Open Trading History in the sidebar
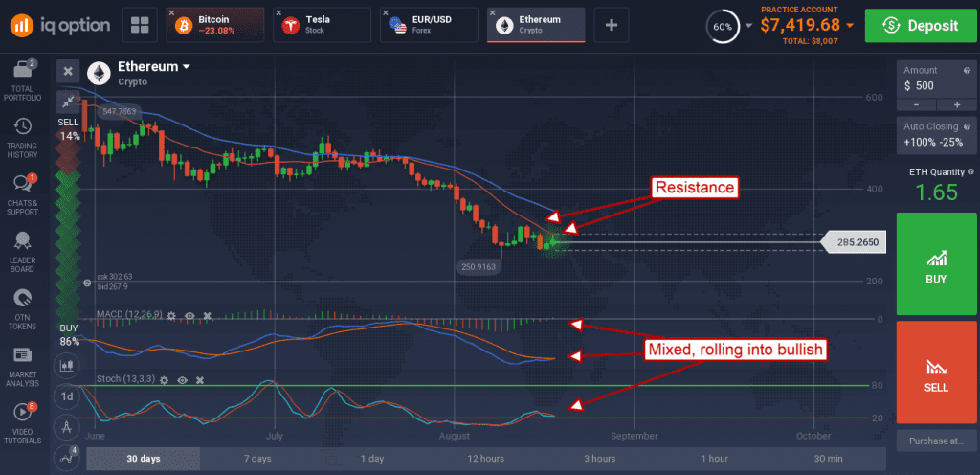The image size is (980, 475). [23, 138]
